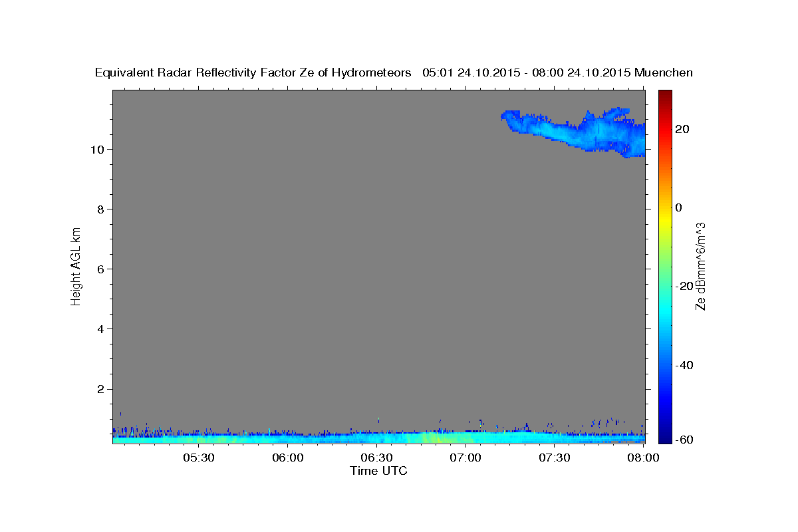The width and height of the screenshot is (798, 532).
Task: Click the 06:30 time tick label
Action: point(377,458)
